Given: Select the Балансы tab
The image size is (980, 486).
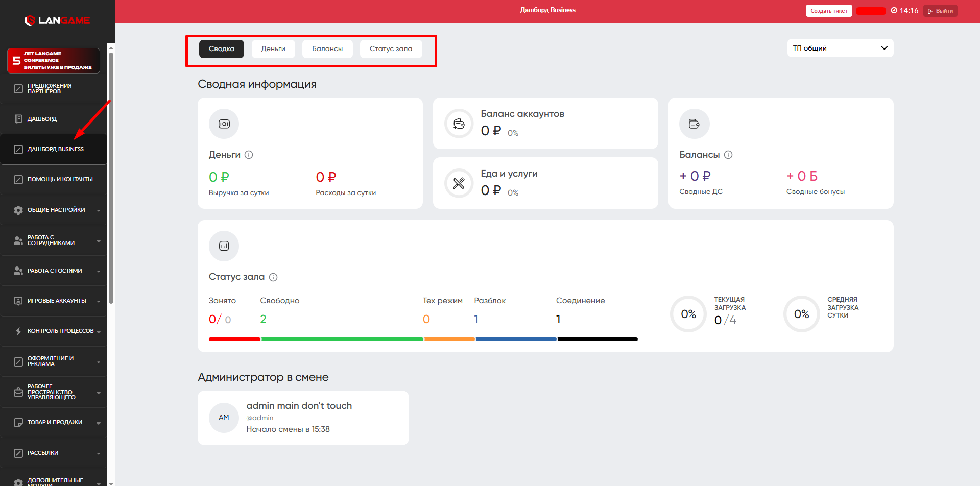Looking at the screenshot, I should tap(327, 49).
